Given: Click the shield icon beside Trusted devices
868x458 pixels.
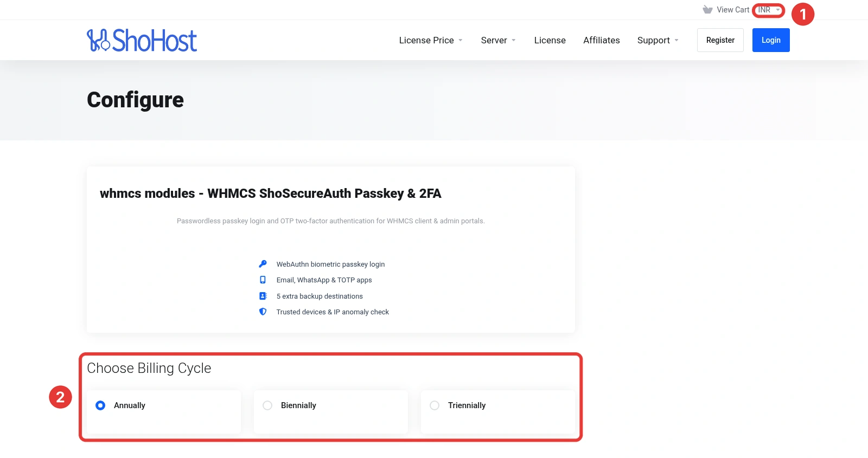Looking at the screenshot, I should 263,312.
